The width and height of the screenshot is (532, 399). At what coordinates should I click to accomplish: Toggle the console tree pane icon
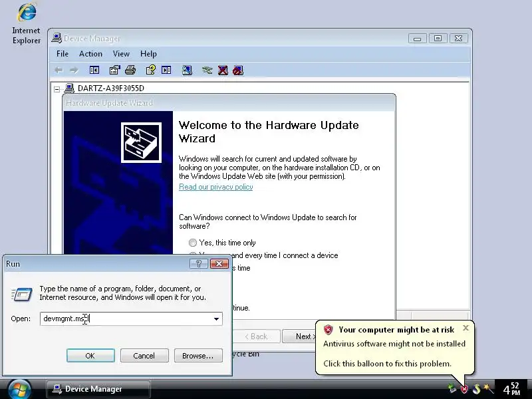[x=94, y=70]
